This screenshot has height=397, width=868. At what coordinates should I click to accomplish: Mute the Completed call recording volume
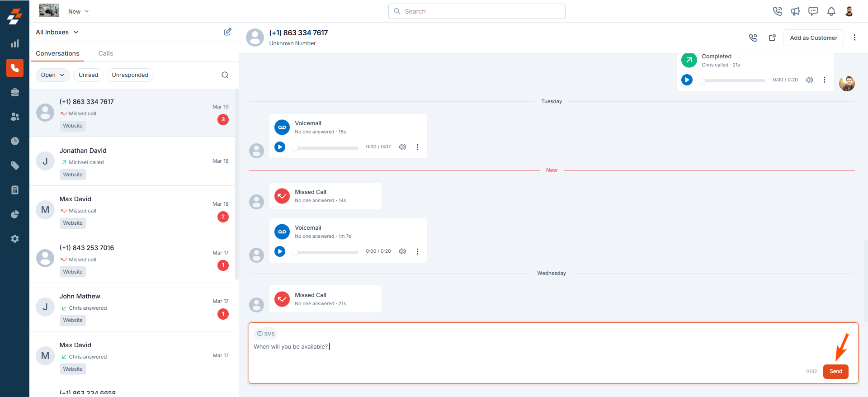click(x=810, y=80)
